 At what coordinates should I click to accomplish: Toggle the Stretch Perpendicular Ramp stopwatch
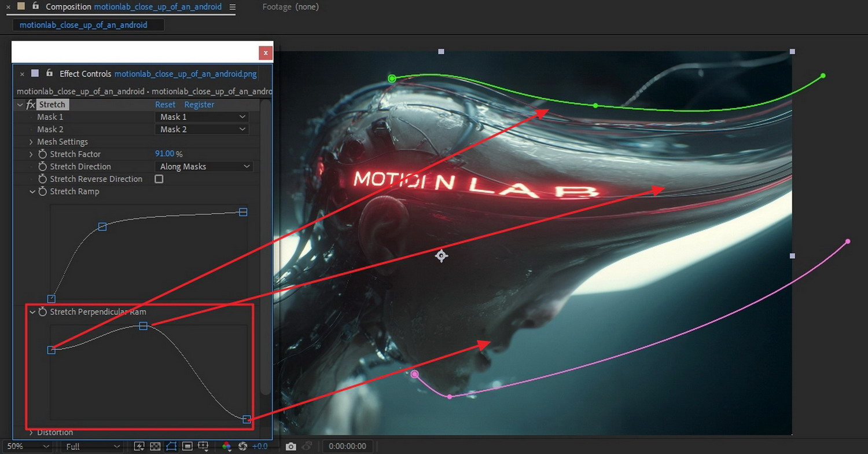coord(42,312)
